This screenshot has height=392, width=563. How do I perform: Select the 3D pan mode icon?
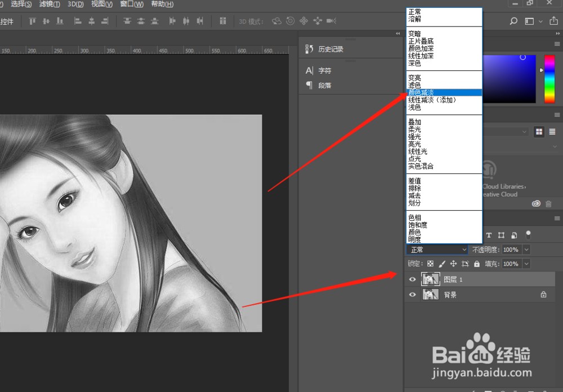tap(304, 21)
